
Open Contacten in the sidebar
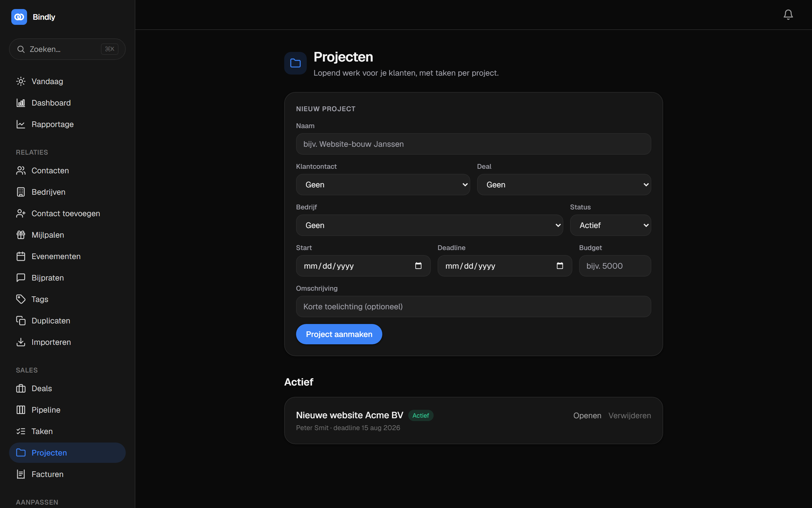(67, 171)
